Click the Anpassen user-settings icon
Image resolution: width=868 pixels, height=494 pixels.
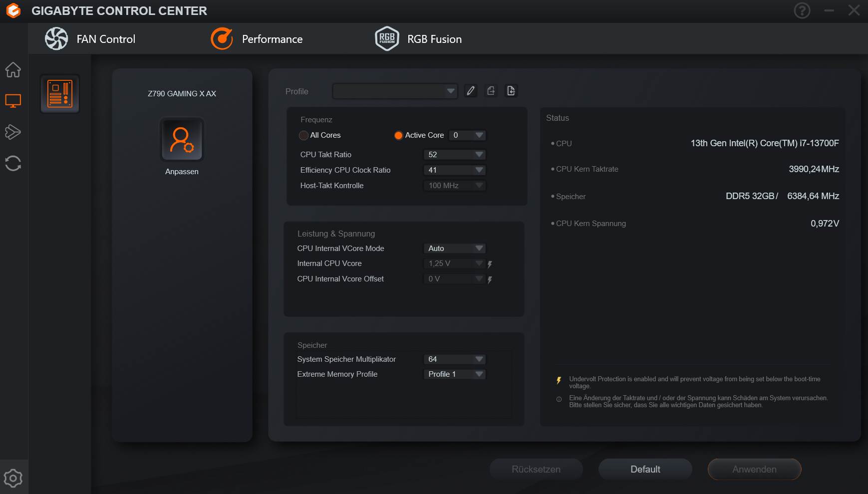[x=182, y=139]
